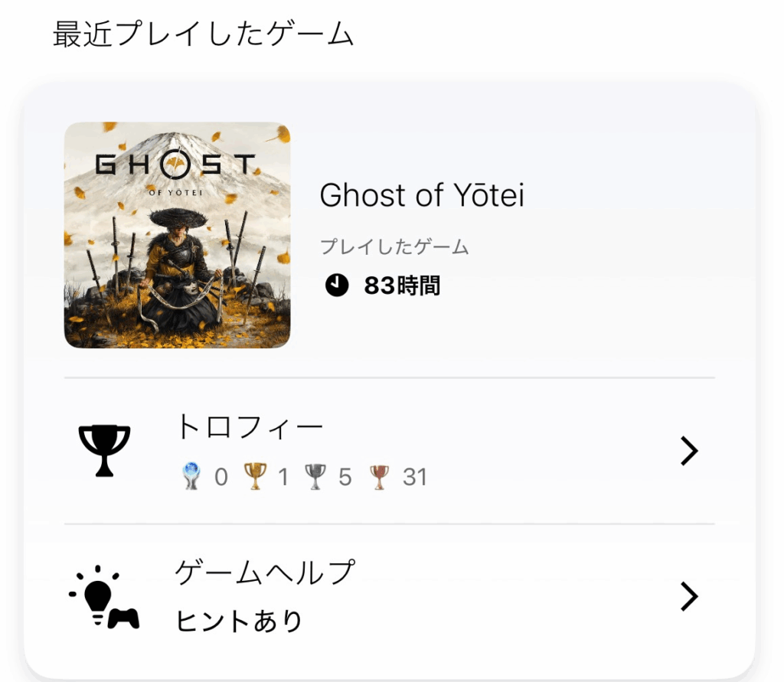Click the large black trophy cup icon
The image size is (784, 682).
105,450
